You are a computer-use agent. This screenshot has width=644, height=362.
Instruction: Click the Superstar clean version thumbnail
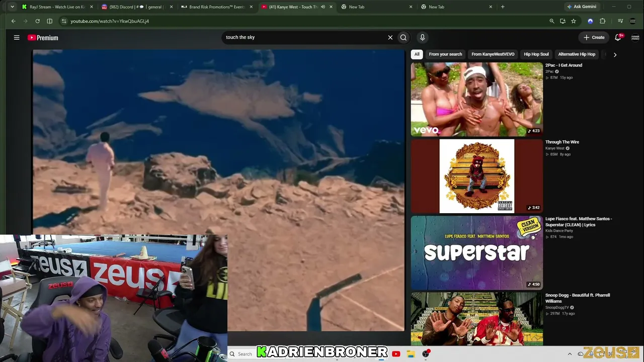point(477,253)
